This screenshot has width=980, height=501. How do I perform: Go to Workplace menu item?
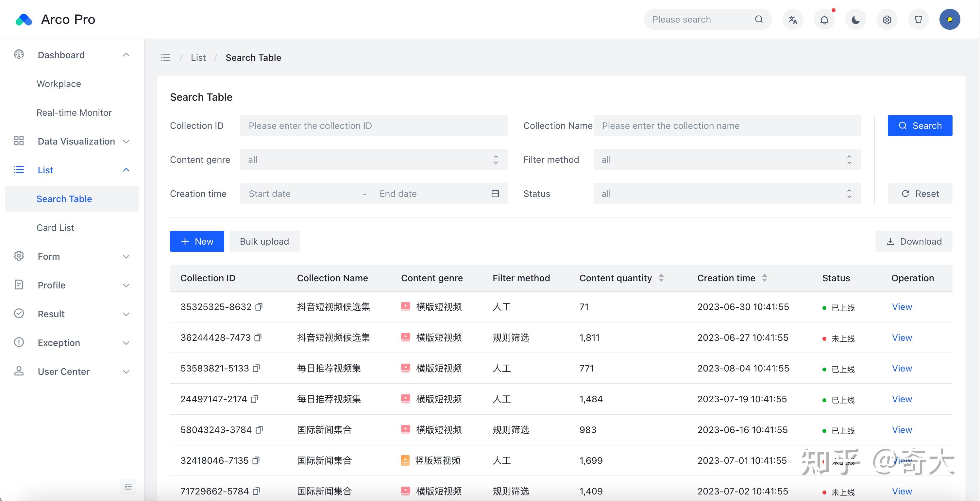point(59,84)
